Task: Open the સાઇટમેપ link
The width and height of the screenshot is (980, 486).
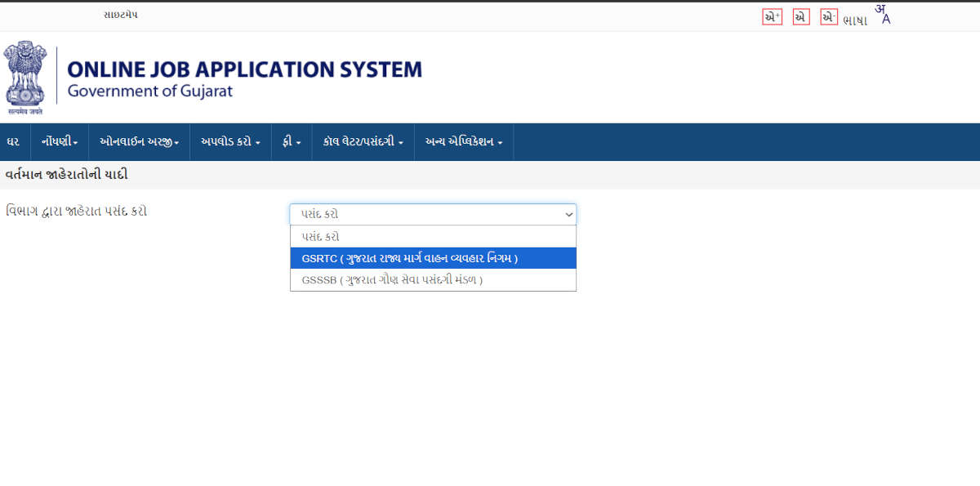Action: (121, 15)
